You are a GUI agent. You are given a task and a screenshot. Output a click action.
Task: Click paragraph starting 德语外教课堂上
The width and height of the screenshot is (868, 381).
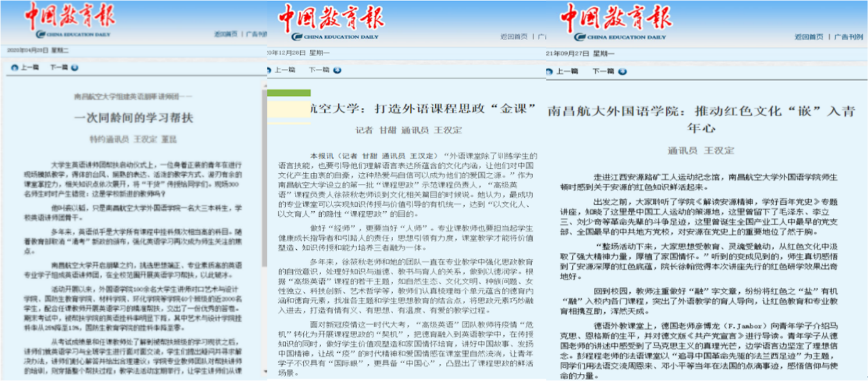pos(699,351)
